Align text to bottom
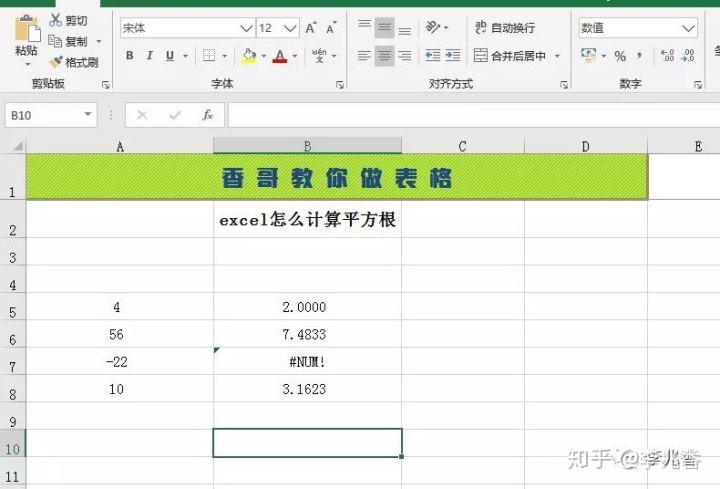Viewport: 720px width, 489px height. tap(405, 28)
